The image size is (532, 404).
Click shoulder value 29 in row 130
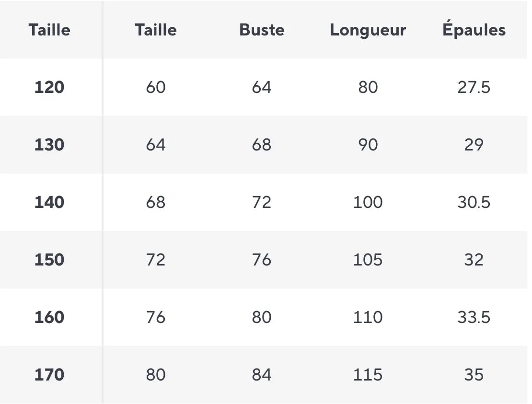(x=474, y=145)
